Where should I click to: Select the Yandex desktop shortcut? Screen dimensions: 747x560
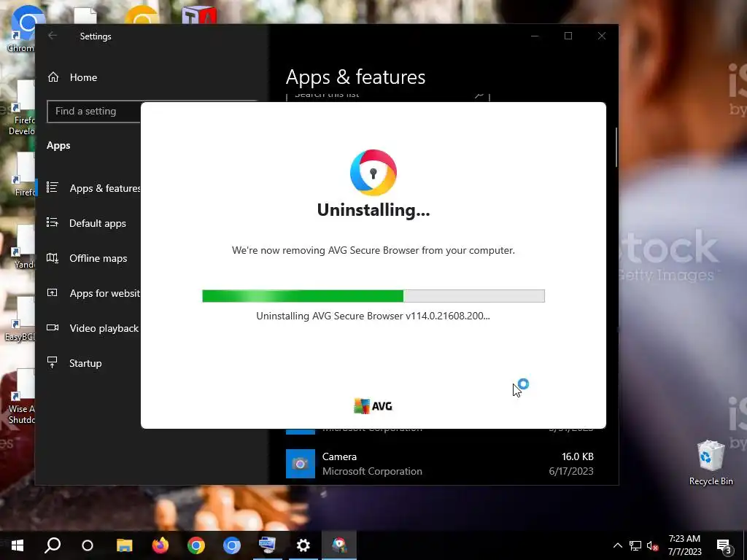click(23, 246)
